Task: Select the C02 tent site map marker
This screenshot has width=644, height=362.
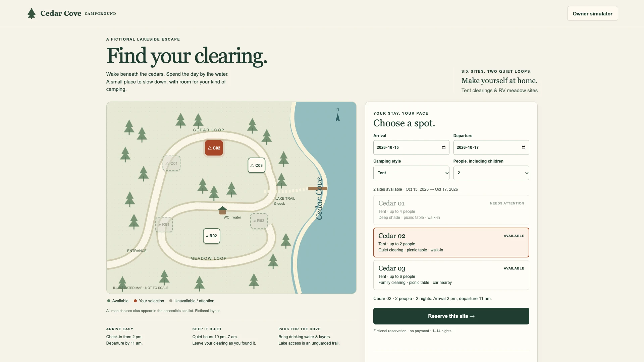Action: coord(214,148)
